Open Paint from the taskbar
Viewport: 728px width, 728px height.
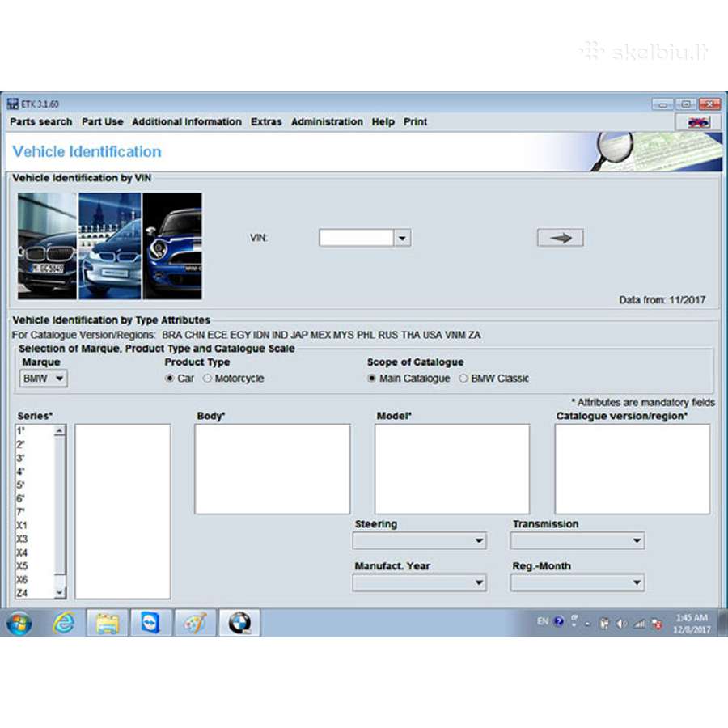195,623
